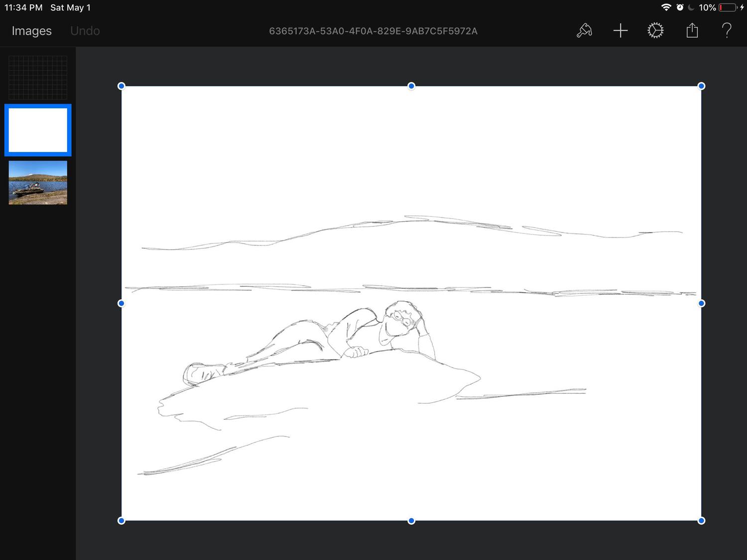
Task: Select the lake photo thumbnail
Action: 38,182
